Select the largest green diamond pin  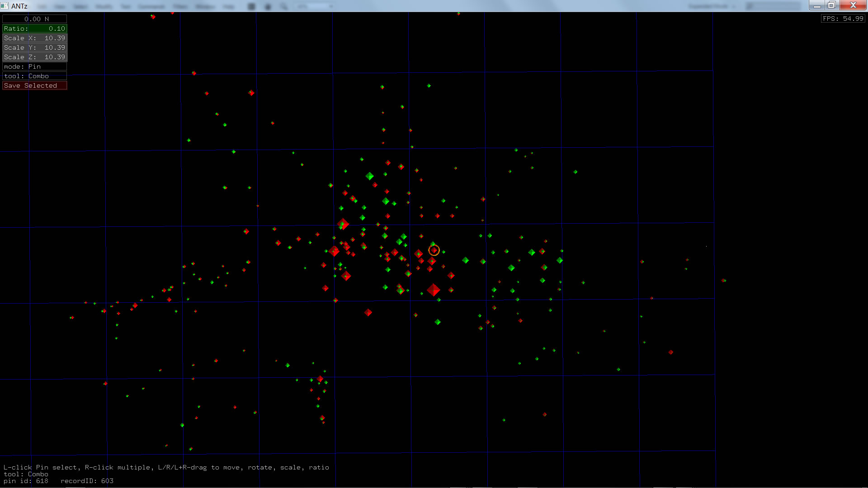[x=369, y=176]
